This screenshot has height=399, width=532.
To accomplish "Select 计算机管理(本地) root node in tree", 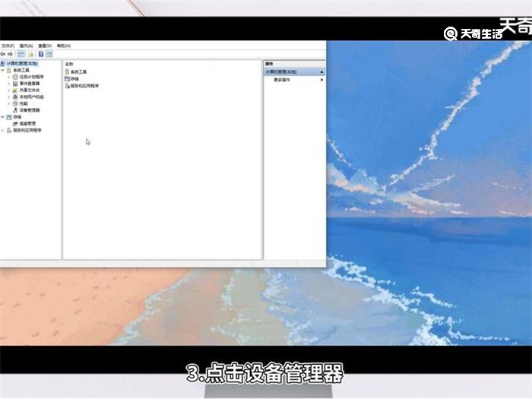I will click(x=22, y=63).
